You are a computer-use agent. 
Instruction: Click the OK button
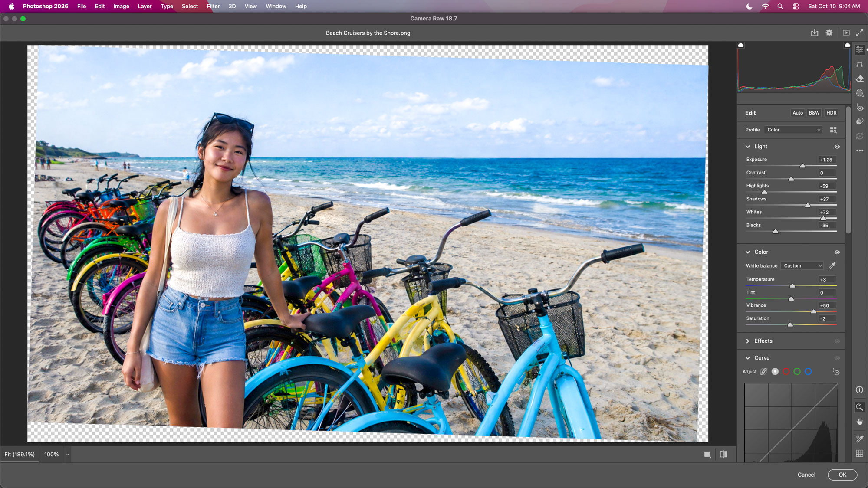click(x=842, y=475)
